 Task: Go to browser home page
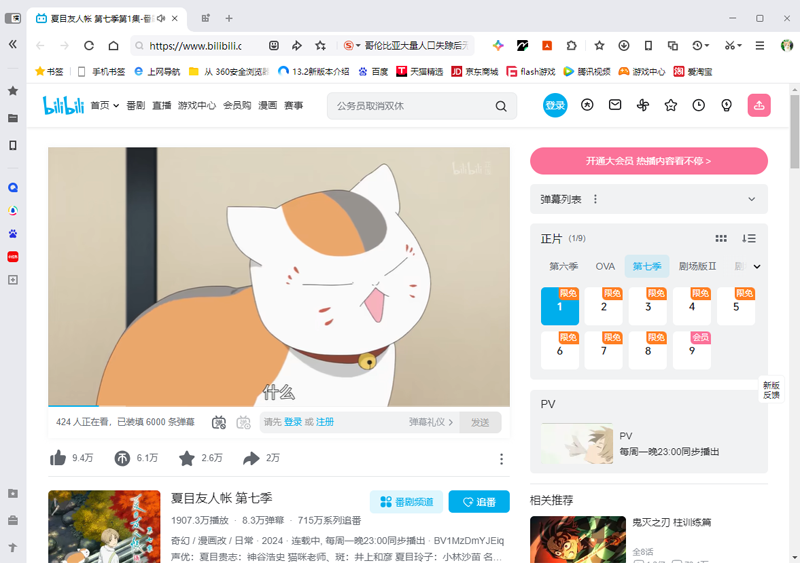tap(113, 45)
